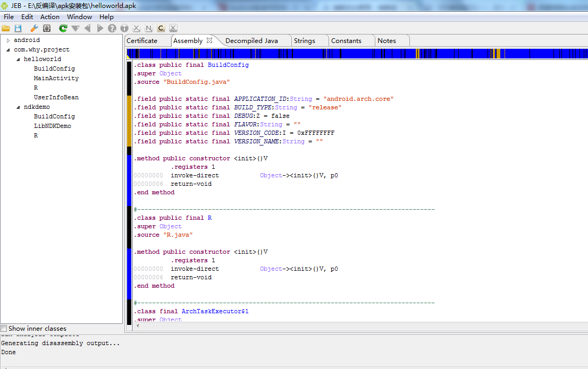The image size is (588, 369).
Task: Open a file with the folder icon
Action: [x=6, y=28]
